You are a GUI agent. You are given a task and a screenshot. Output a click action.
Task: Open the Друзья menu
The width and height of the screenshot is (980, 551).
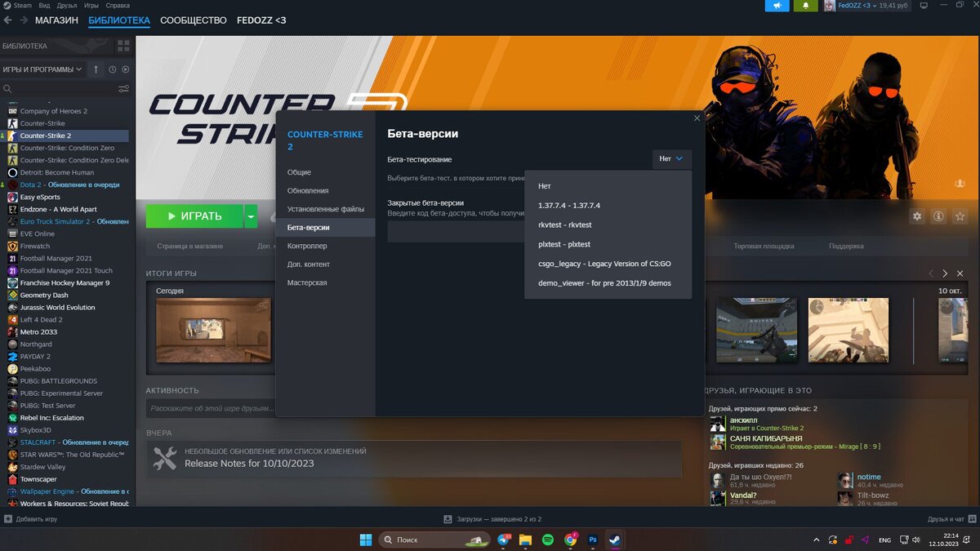pos(67,6)
